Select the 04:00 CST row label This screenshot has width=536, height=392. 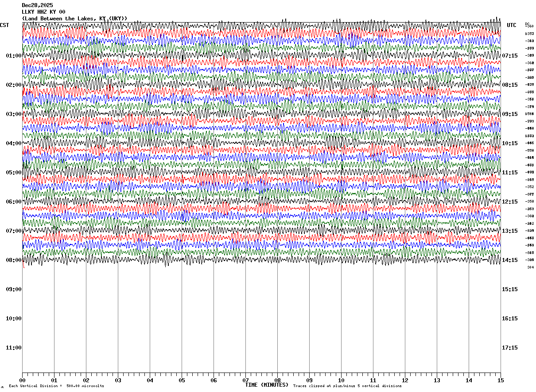(14, 143)
